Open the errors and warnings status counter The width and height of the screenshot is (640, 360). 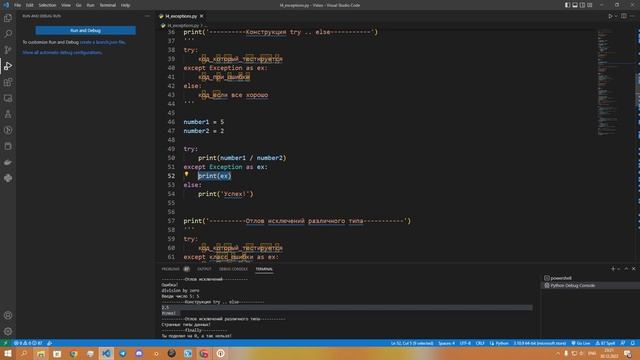click(x=28, y=343)
